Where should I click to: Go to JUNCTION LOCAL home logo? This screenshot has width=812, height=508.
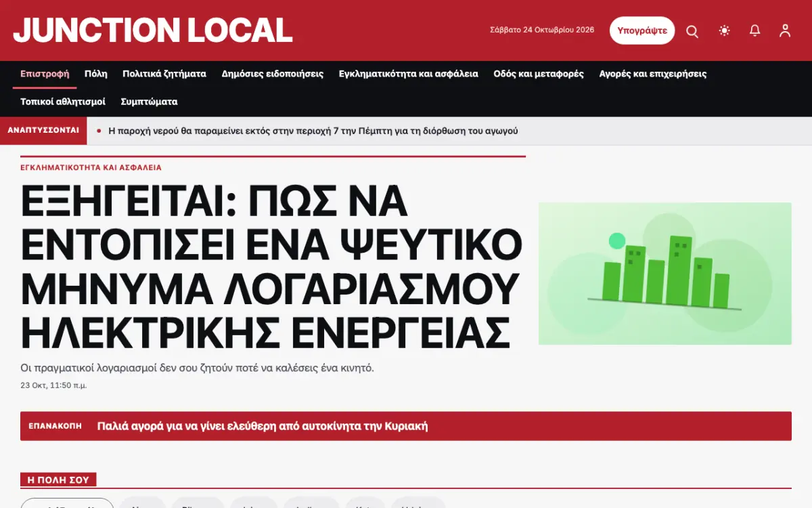pos(153,30)
